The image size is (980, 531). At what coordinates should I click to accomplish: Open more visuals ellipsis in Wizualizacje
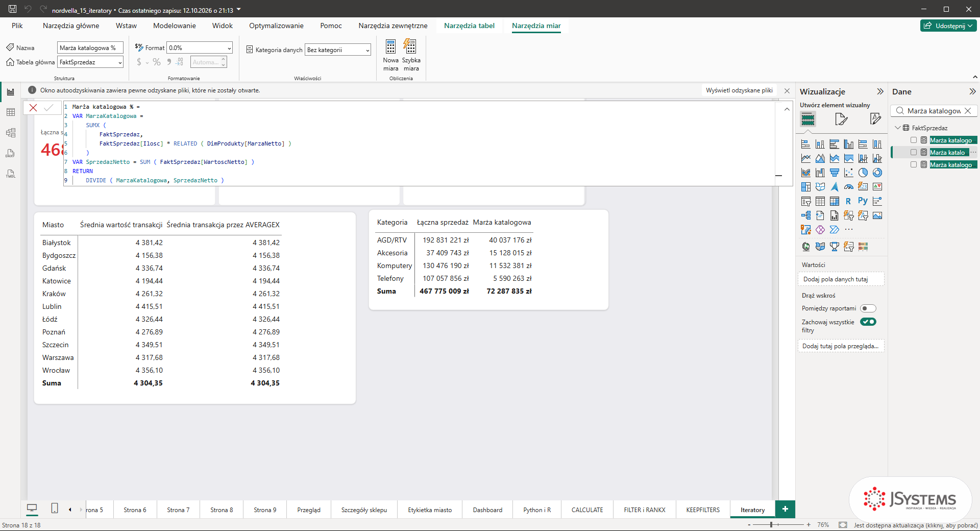849,230
